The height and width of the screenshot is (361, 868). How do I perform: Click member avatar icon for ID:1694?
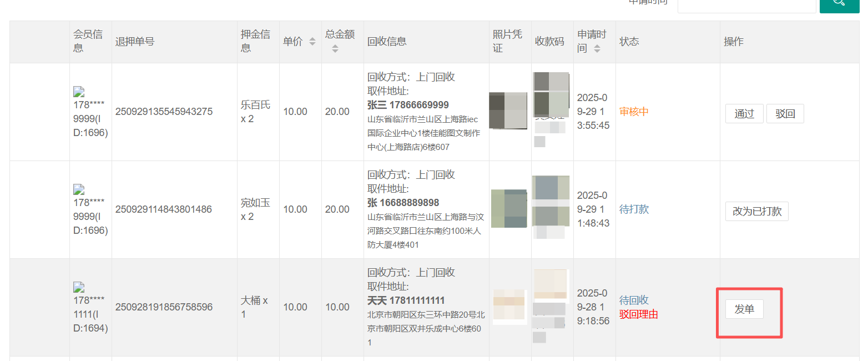pos(78,288)
